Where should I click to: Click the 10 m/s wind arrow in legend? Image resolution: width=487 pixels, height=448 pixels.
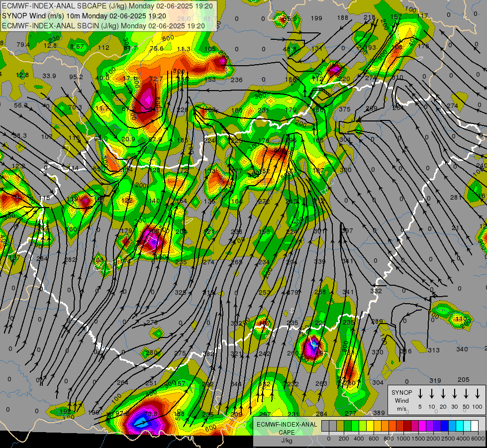click(432, 394)
